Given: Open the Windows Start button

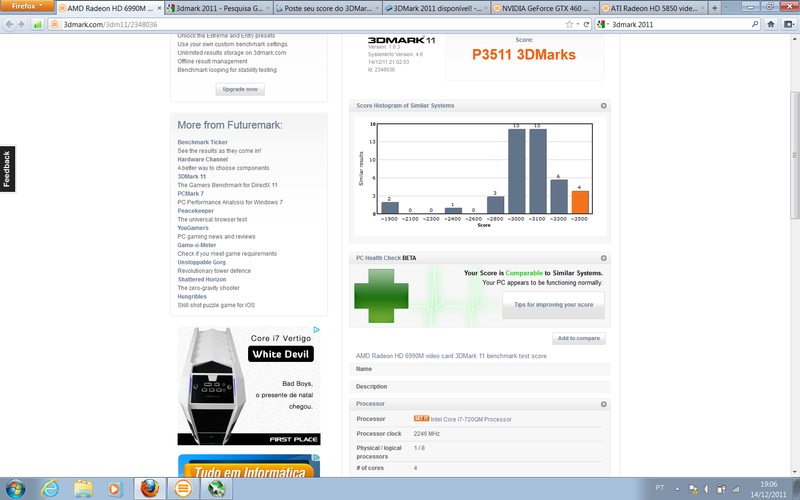Looking at the screenshot, I should 15,489.
